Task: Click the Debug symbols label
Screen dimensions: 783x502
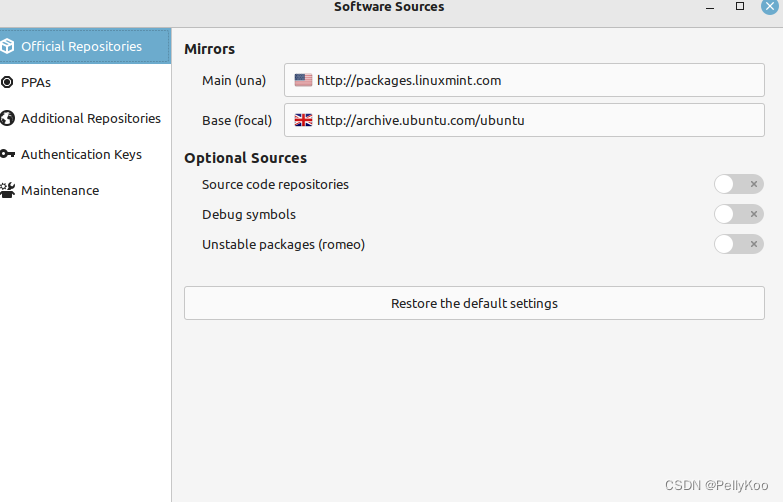Action: click(x=249, y=214)
